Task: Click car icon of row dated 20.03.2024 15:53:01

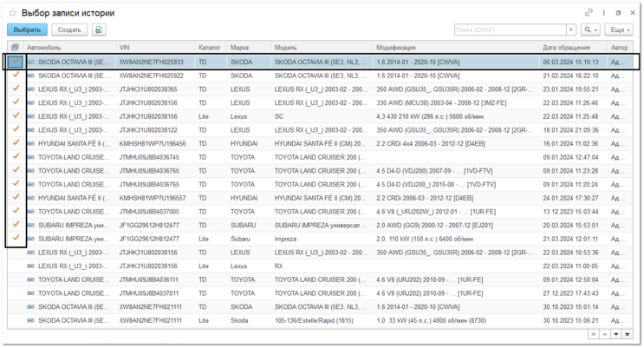Action: tap(31, 225)
